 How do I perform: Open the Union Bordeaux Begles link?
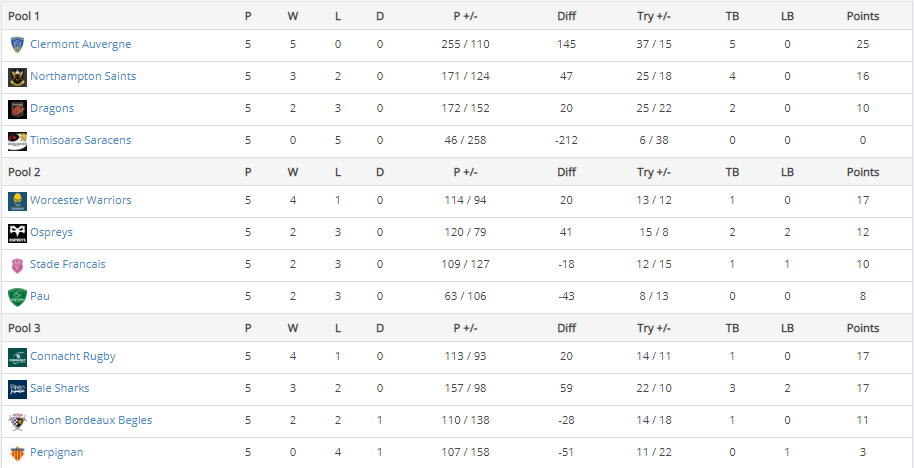91,421
